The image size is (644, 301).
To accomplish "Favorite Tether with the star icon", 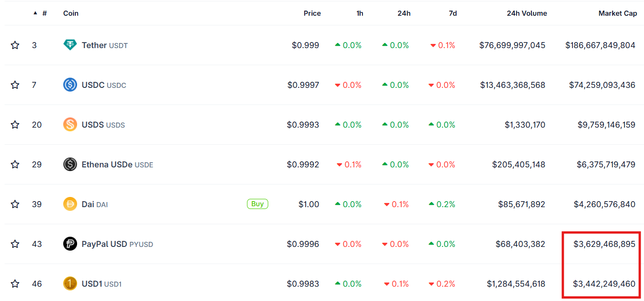I will click(x=15, y=45).
